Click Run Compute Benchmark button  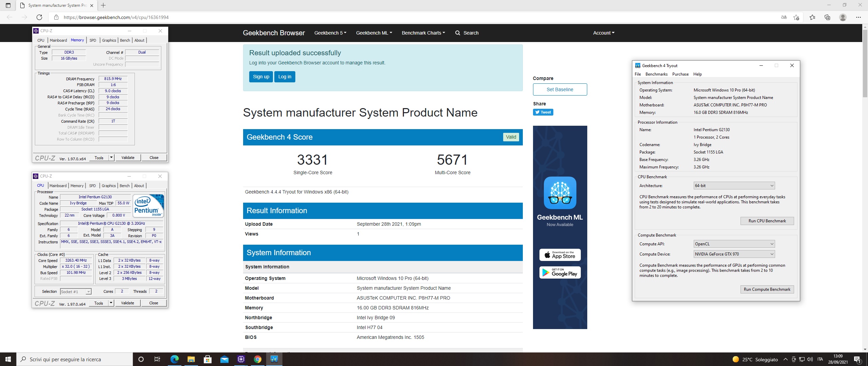[767, 289]
